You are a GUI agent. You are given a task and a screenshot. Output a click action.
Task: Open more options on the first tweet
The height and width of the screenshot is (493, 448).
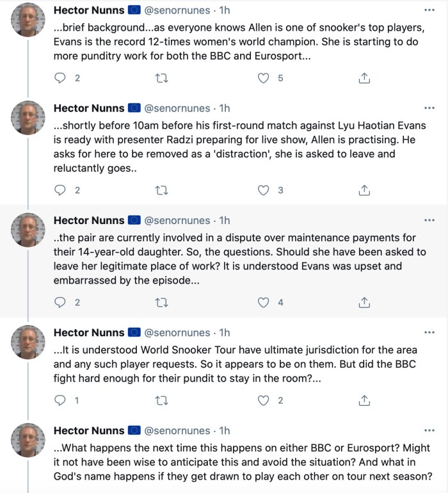429,11
